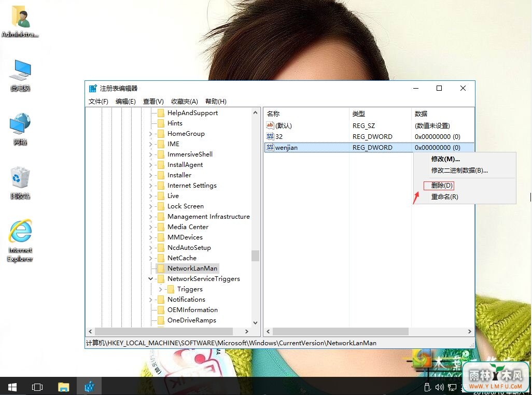Click the 名称 column header

306,114
